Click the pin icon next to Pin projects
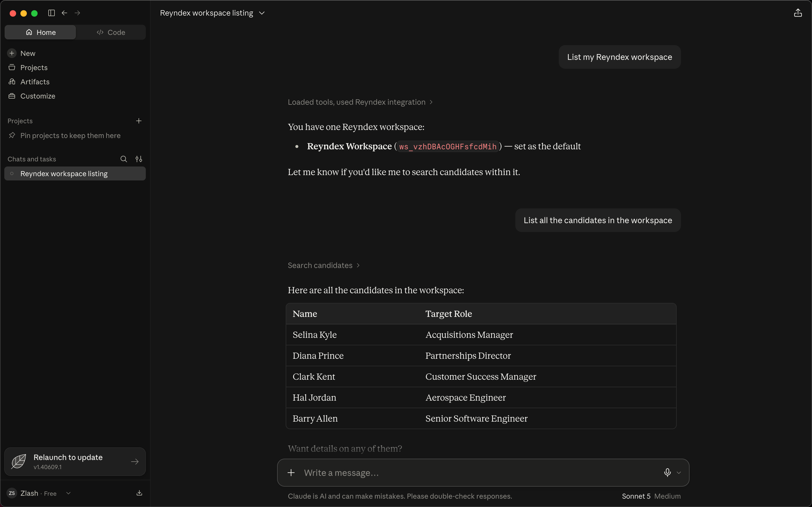The image size is (812, 507). pos(12,135)
